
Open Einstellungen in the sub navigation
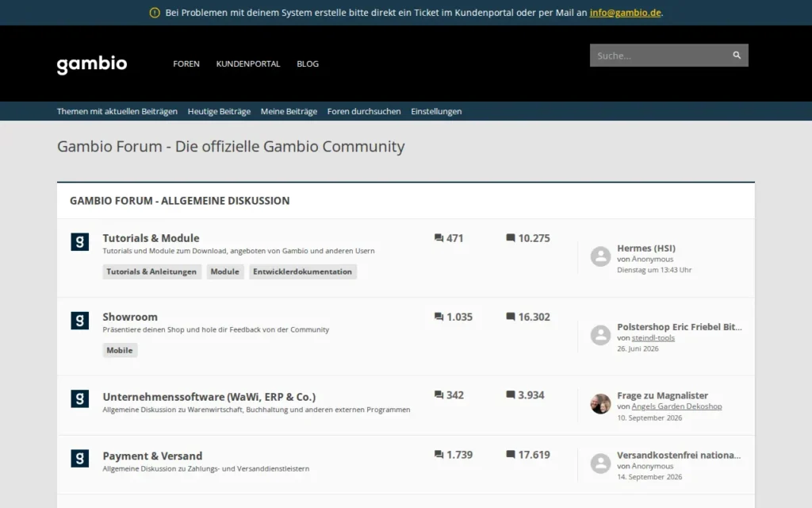pyautogui.click(x=437, y=111)
